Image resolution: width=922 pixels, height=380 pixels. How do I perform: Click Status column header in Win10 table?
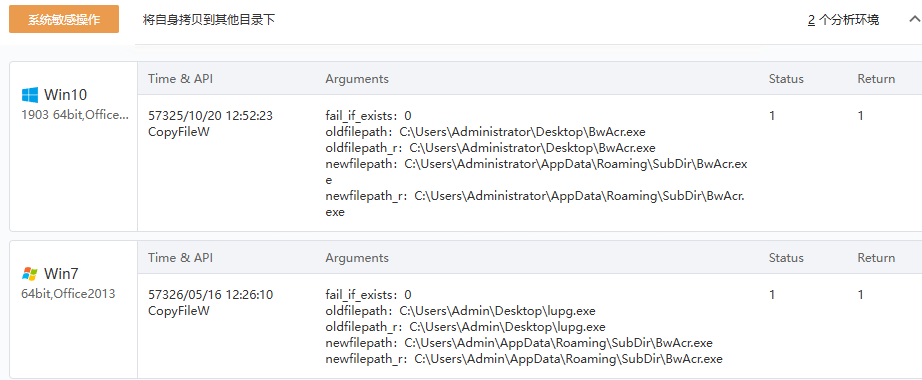pyautogui.click(x=786, y=79)
